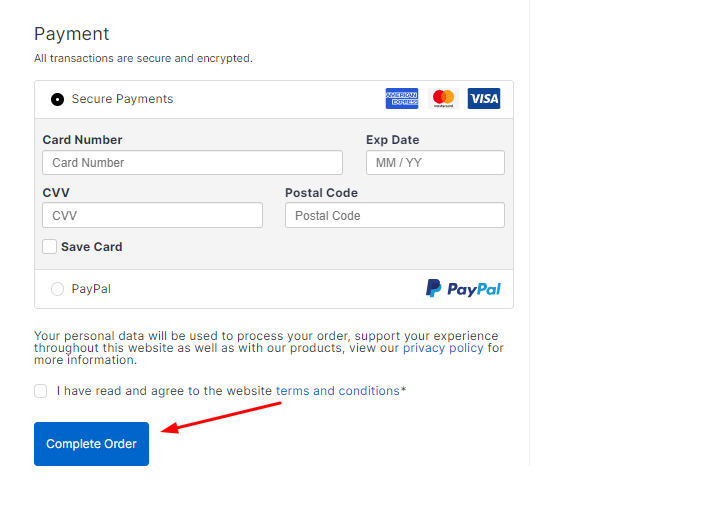Click the Mastercard logo icon
Viewport: 718px width, 506px height.
click(x=443, y=99)
